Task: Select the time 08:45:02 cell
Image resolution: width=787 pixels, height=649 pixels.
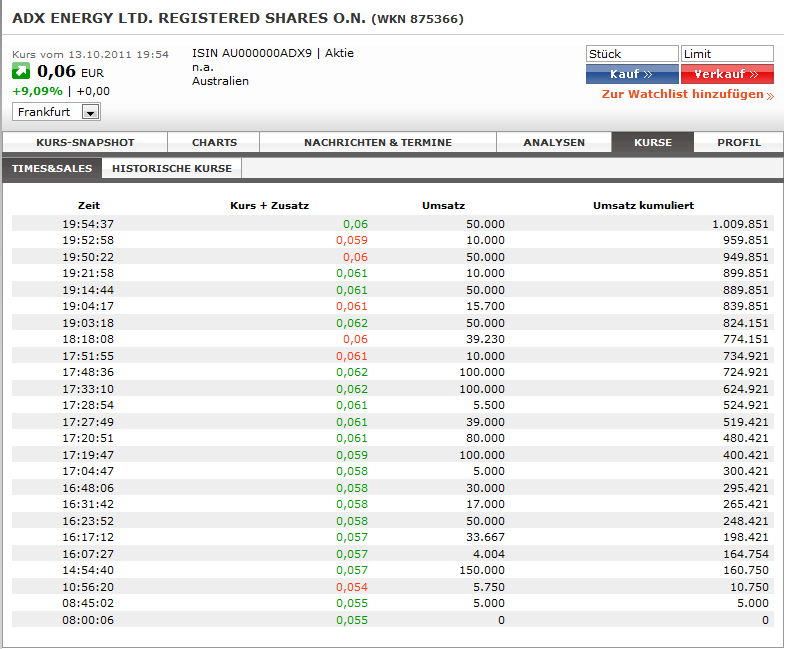Action: pyautogui.click(x=88, y=603)
